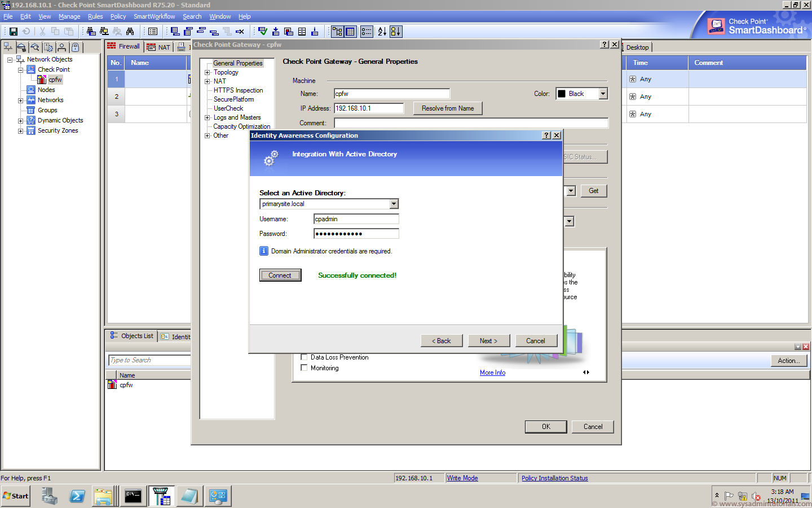Image resolution: width=812 pixels, height=508 pixels.
Task: Open the Command Prompt icon in taskbar
Action: tap(133, 496)
